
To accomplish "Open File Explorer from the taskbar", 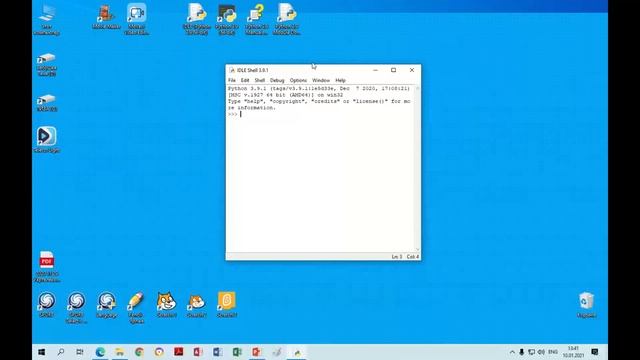I will click(x=120, y=352).
